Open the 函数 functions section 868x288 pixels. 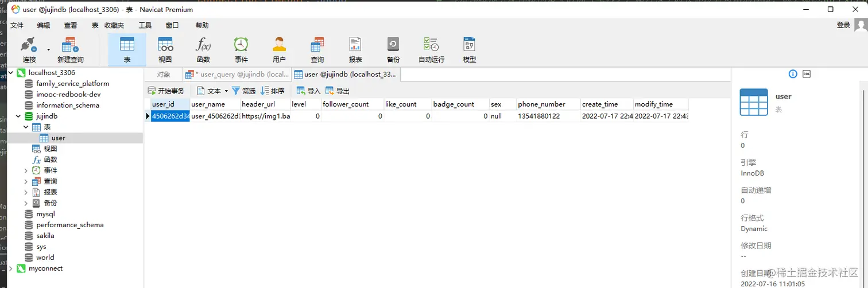pyautogui.click(x=203, y=50)
